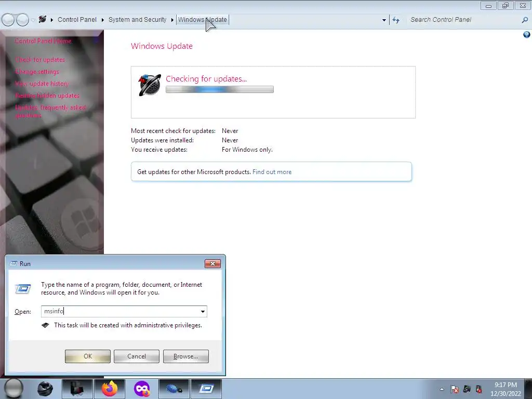
Task: Expand the arrow before Control Panel breadcrumb
Action: (51, 20)
